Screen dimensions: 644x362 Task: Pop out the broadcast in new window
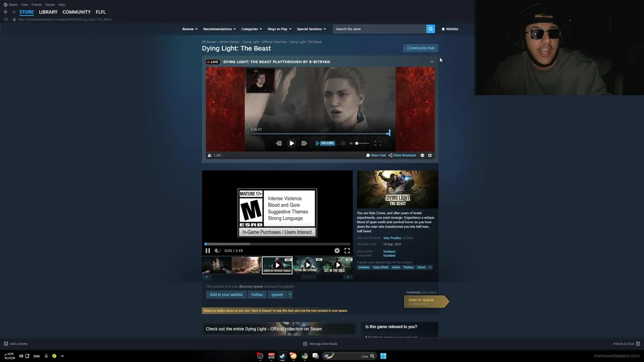430,155
